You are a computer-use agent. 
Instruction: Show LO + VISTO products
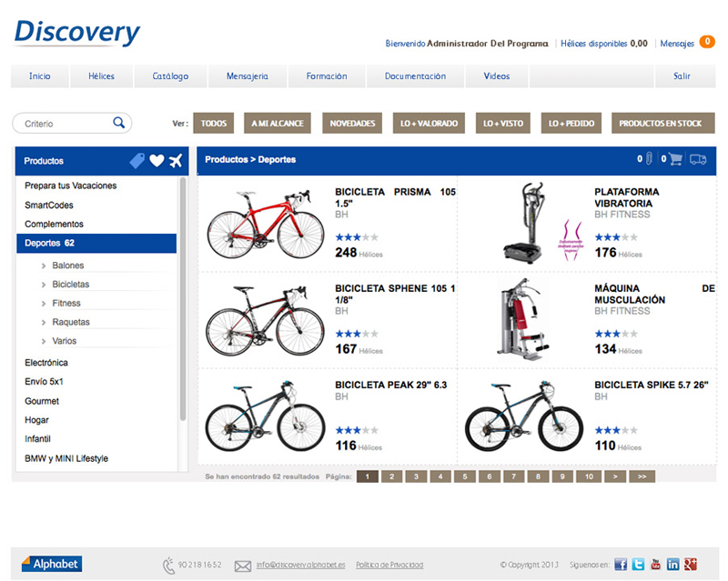click(x=503, y=123)
